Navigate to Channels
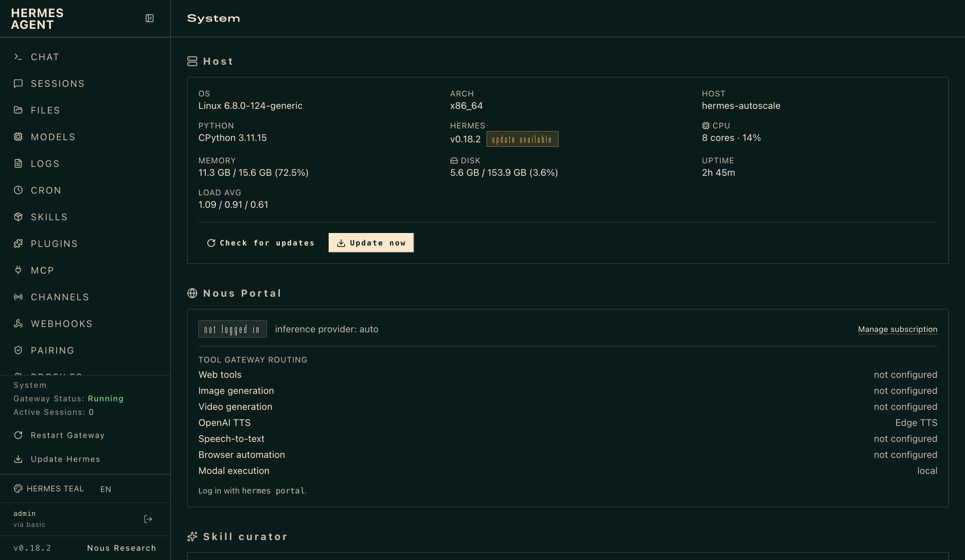965x560 pixels. pyautogui.click(x=85, y=297)
